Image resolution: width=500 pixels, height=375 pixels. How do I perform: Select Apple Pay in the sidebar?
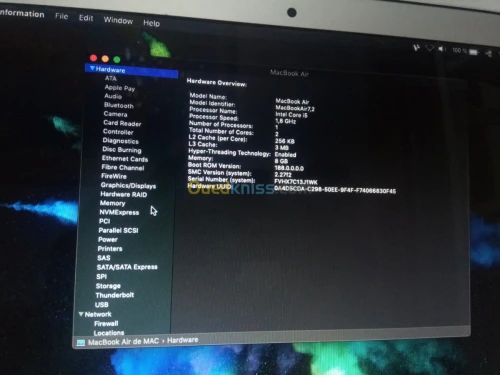coord(120,88)
